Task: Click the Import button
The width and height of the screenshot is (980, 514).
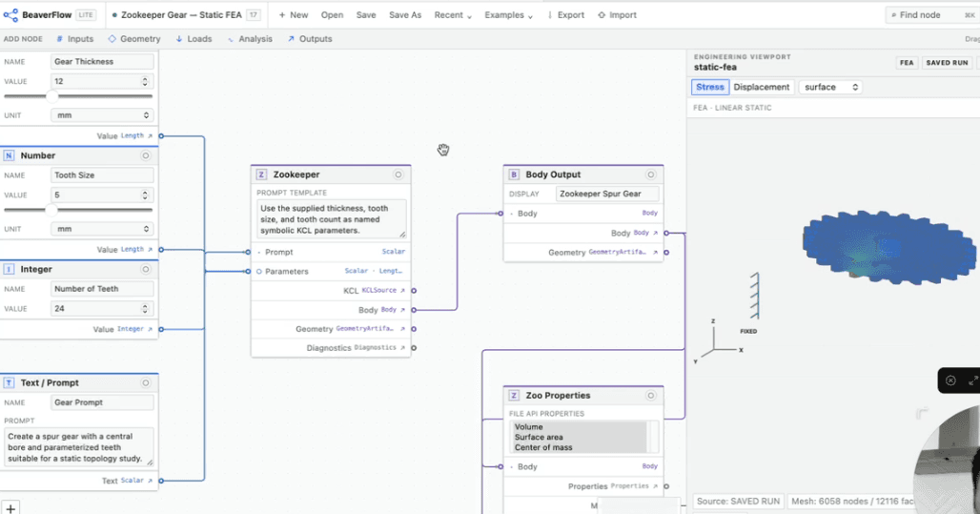Action: tap(617, 15)
